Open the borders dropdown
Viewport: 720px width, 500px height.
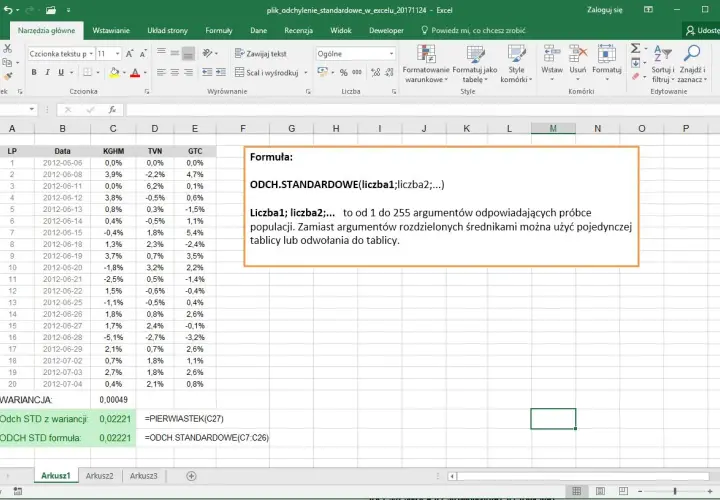click(98, 73)
